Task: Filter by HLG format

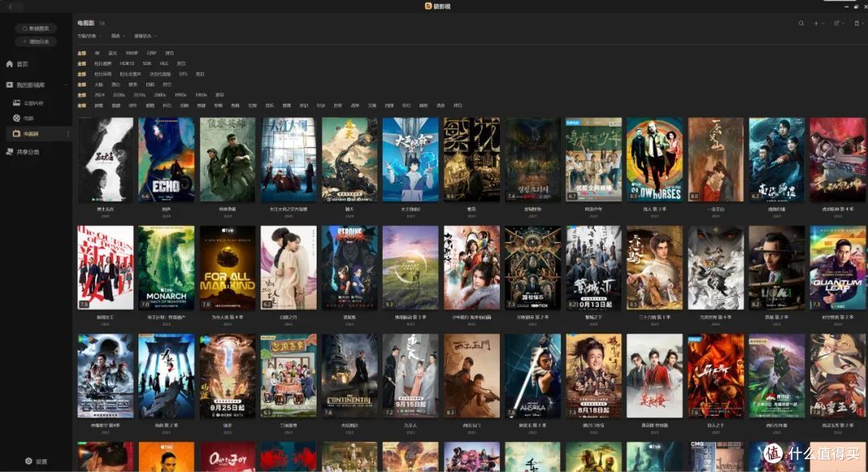Action: click(164, 64)
